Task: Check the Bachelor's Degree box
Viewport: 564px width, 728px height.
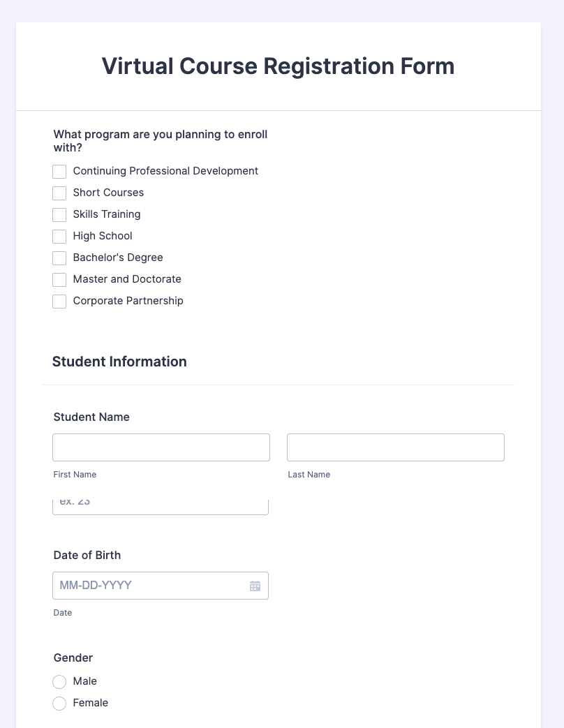Action: click(59, 258)
